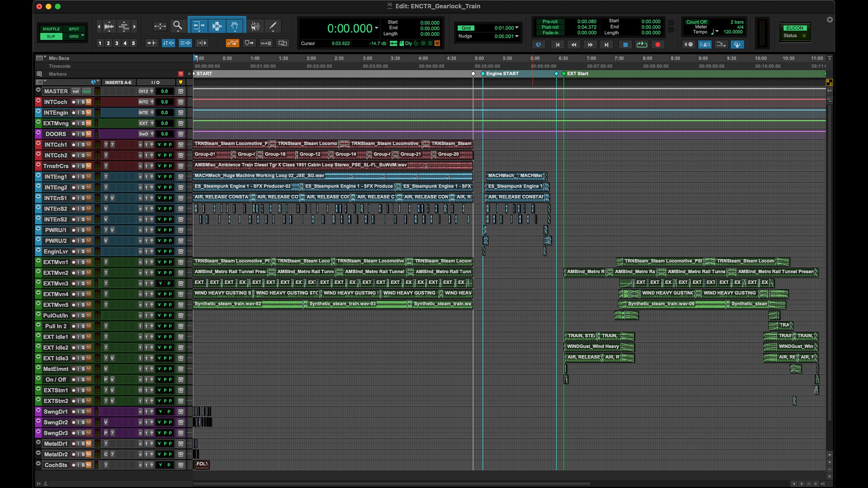This screenshot has height=488, width=868.
Task: Toggle Insertion Follows Playback icon
Action: [x=202, y=43]
